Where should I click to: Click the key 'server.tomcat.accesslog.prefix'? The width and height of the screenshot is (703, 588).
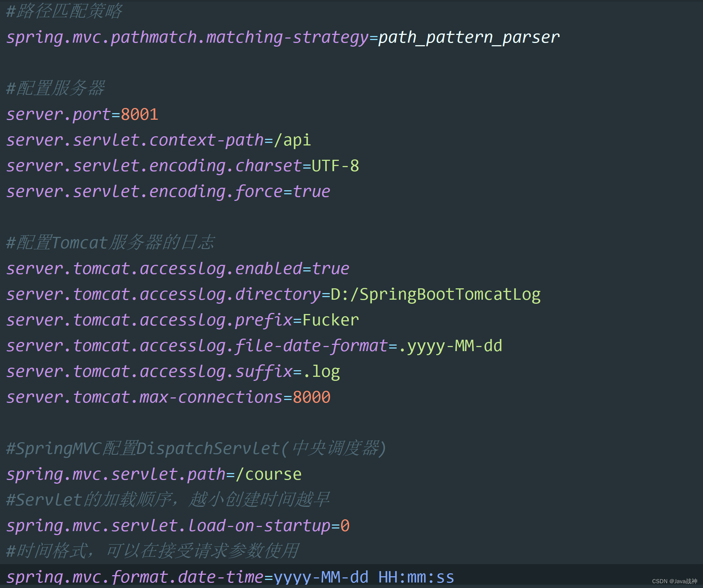pyautogui.click(x=150, y=320)
